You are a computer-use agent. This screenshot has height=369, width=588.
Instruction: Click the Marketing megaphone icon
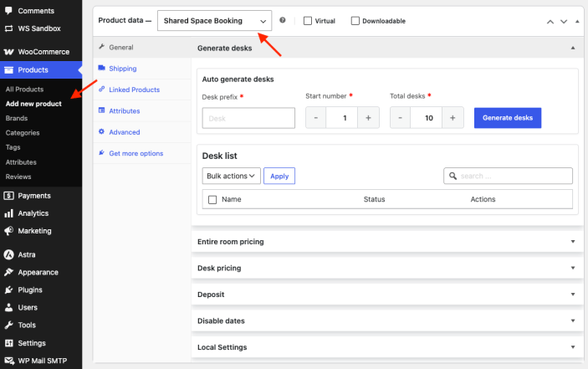8,231
